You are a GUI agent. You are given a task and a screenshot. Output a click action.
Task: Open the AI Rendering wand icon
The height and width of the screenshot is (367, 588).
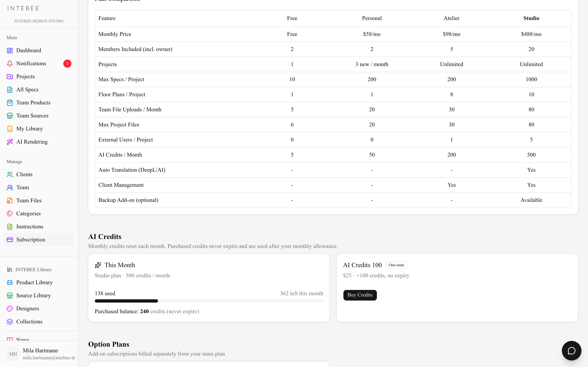point(10,142)
